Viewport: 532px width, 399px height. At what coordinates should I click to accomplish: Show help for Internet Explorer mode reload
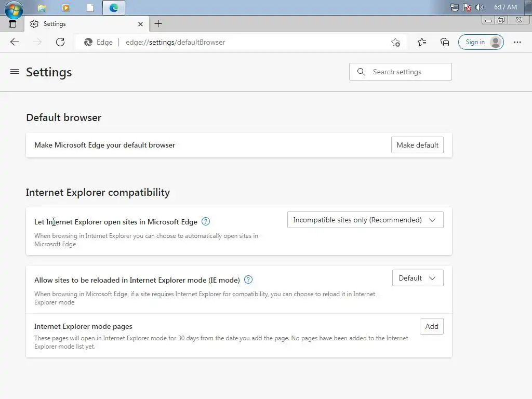248,280
